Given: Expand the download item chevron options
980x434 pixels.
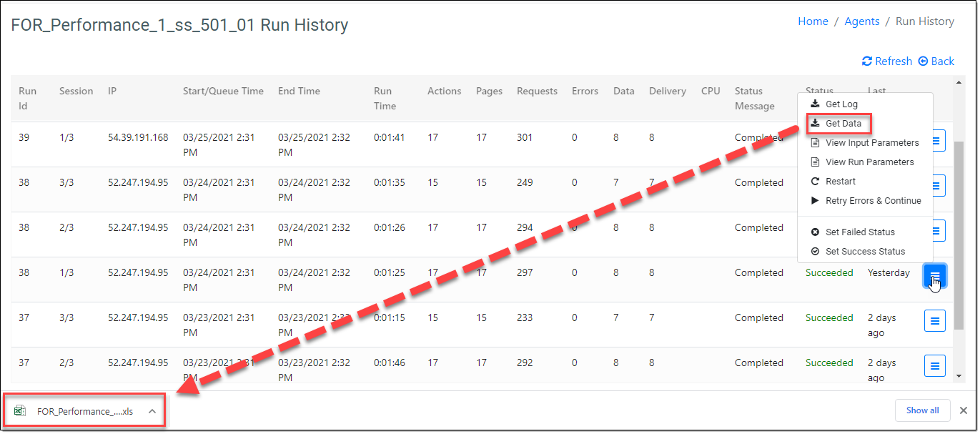Looking at the screenshot, I should click(152, 411).
